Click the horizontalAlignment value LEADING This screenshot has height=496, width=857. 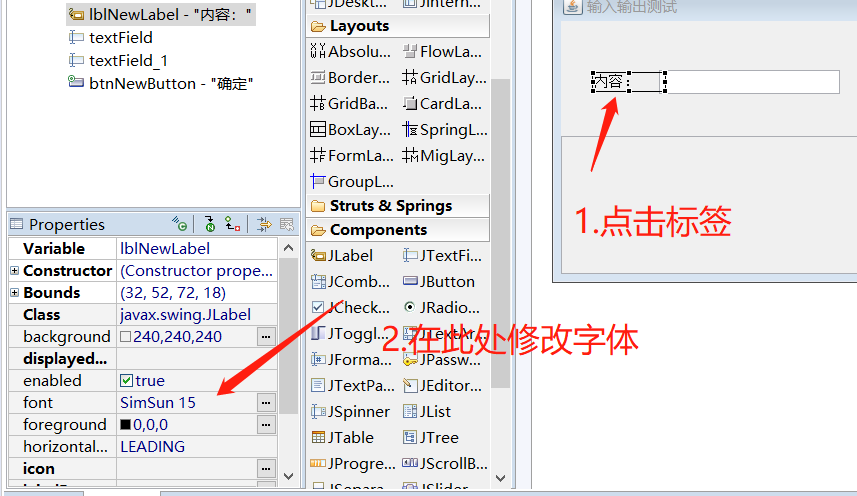click(152, 447)
